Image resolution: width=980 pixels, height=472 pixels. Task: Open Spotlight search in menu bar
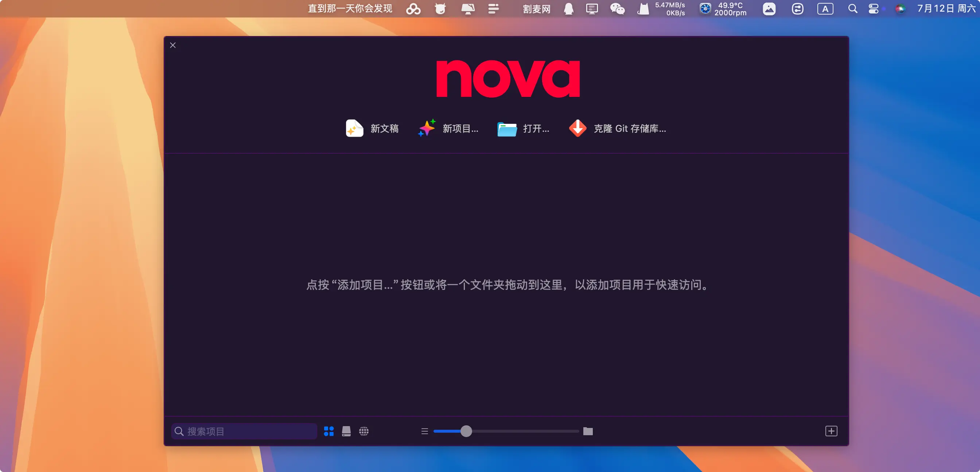tap(852, 9)
